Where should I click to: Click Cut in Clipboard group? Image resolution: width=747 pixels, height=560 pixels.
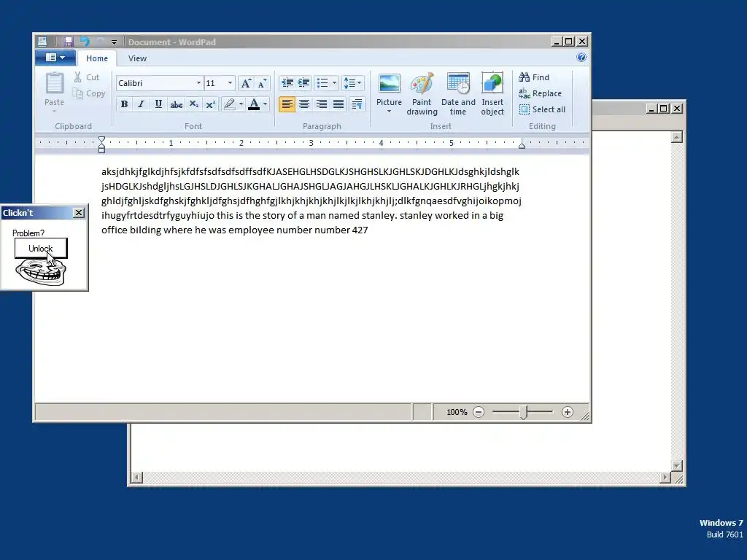(86, 77)
